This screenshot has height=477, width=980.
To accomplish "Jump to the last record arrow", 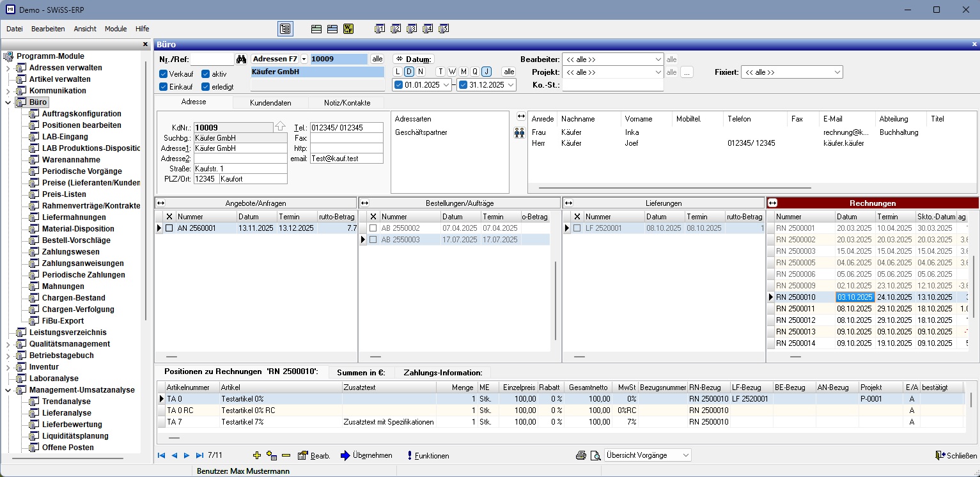I will 199,455.
